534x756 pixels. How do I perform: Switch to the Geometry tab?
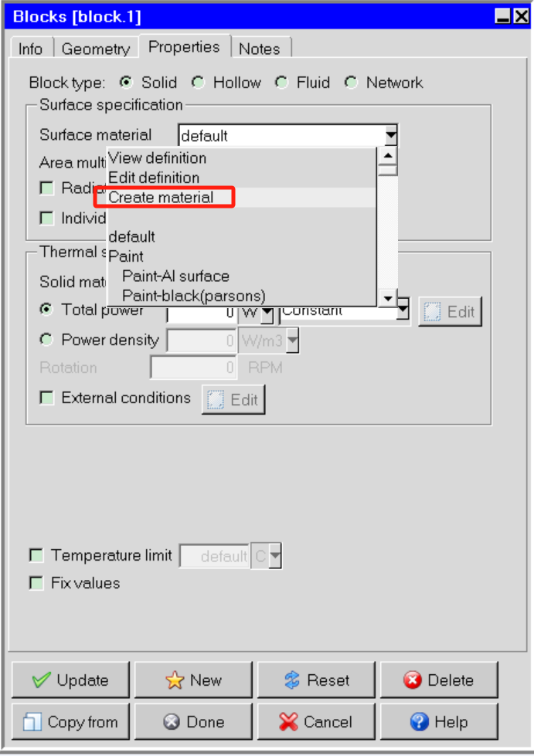(96, 49)
